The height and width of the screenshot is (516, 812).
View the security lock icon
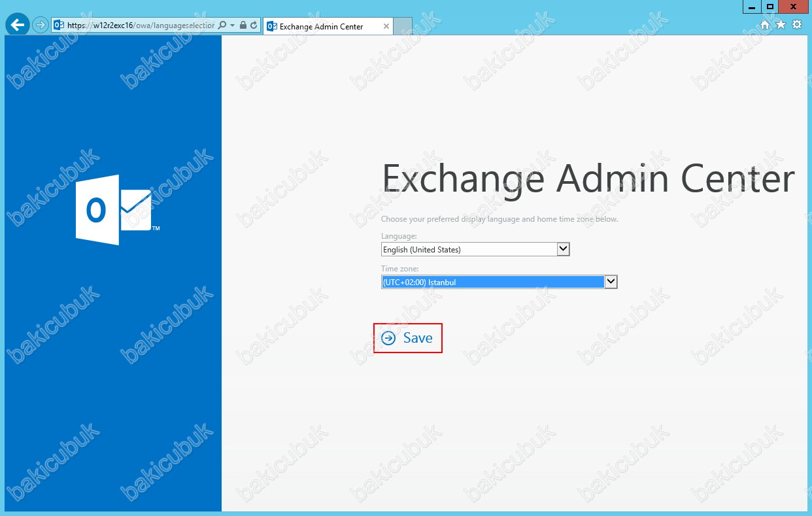(243, 26)
